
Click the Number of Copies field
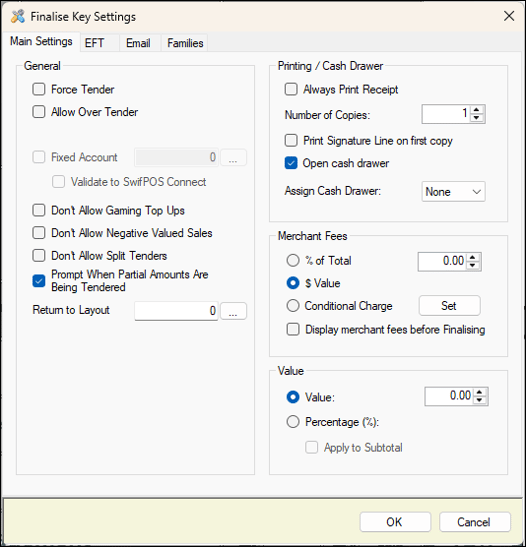pos(445,114)
